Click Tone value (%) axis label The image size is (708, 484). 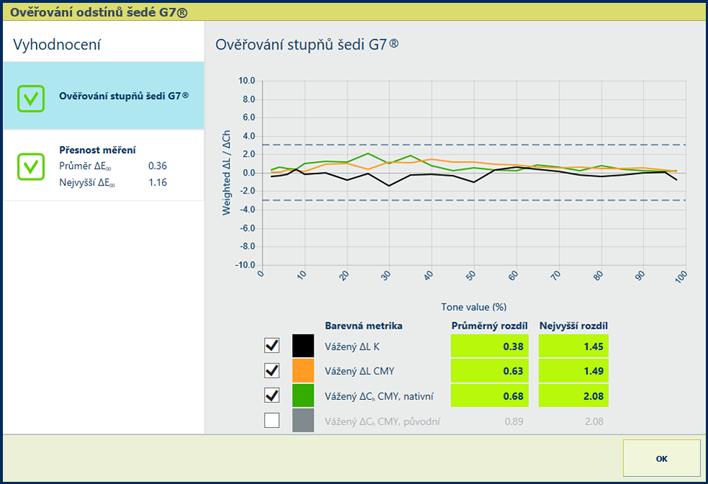[x=474, y=307]
